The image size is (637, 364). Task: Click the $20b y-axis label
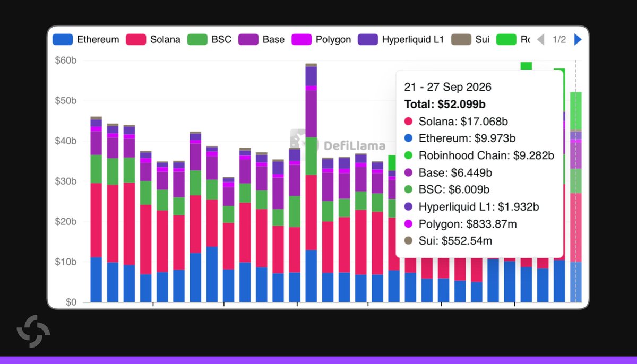[x=66, y=221]
